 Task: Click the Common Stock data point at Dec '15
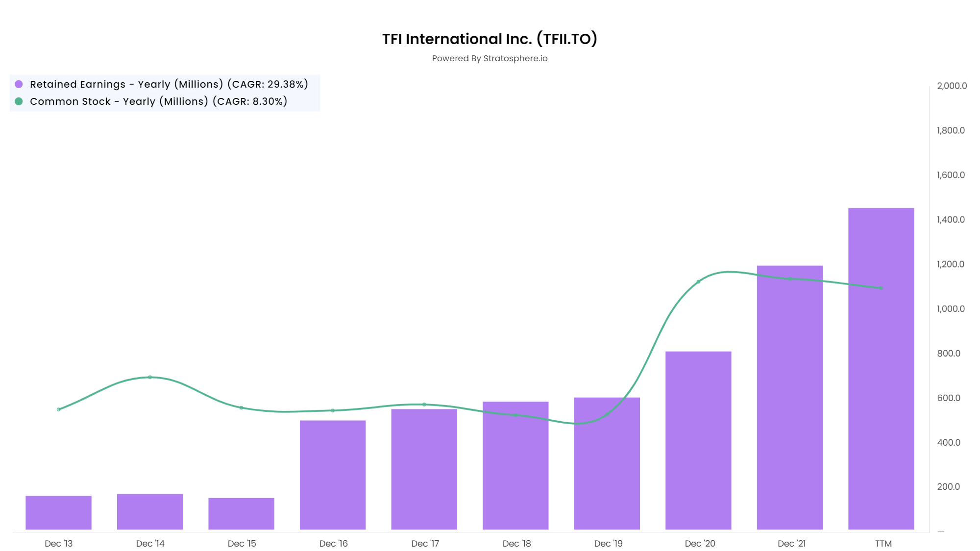pos(241,407)
